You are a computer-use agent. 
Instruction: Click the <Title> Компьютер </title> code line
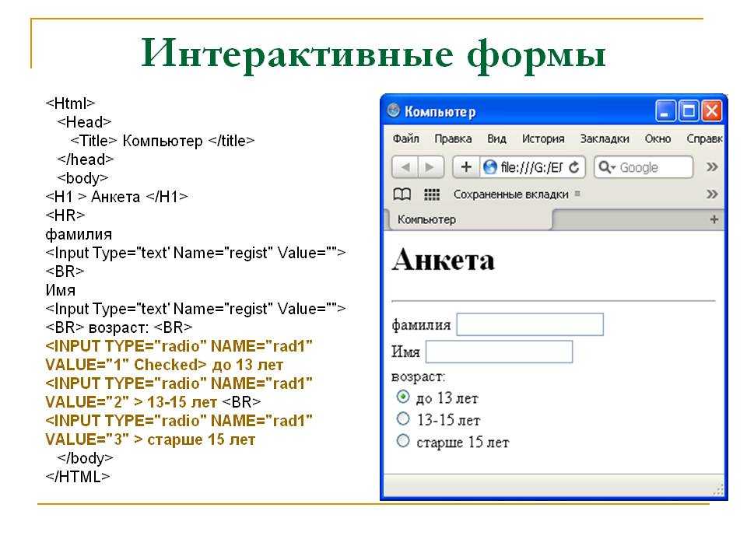[x=162, y=141]
